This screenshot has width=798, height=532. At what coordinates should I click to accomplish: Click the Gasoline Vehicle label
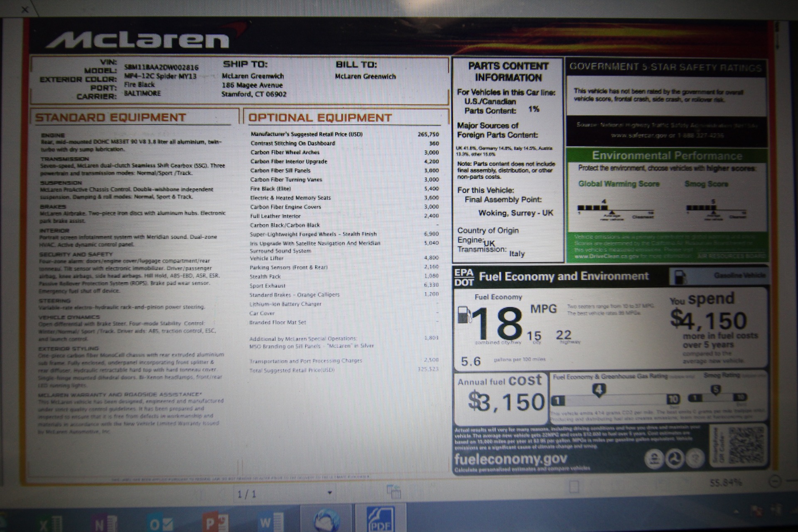coord(739,276)
